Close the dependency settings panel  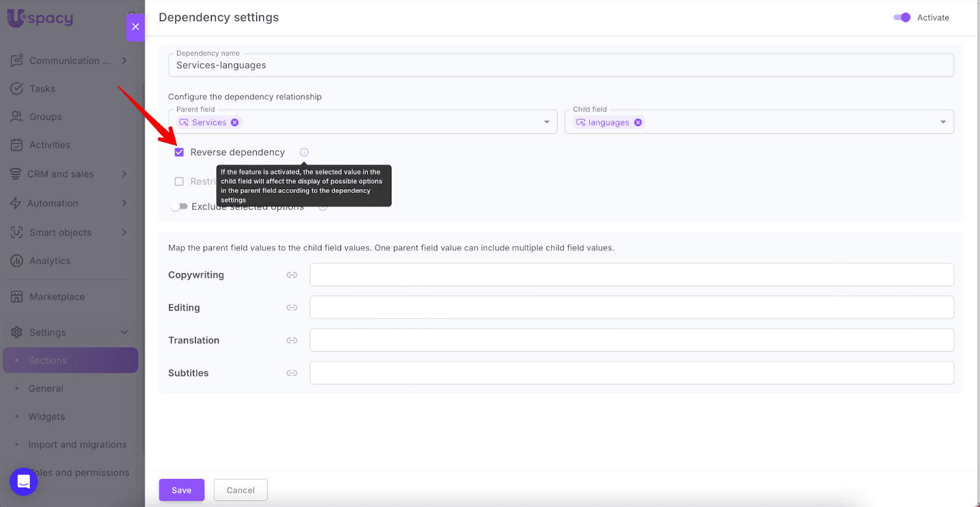click(135, 27)
